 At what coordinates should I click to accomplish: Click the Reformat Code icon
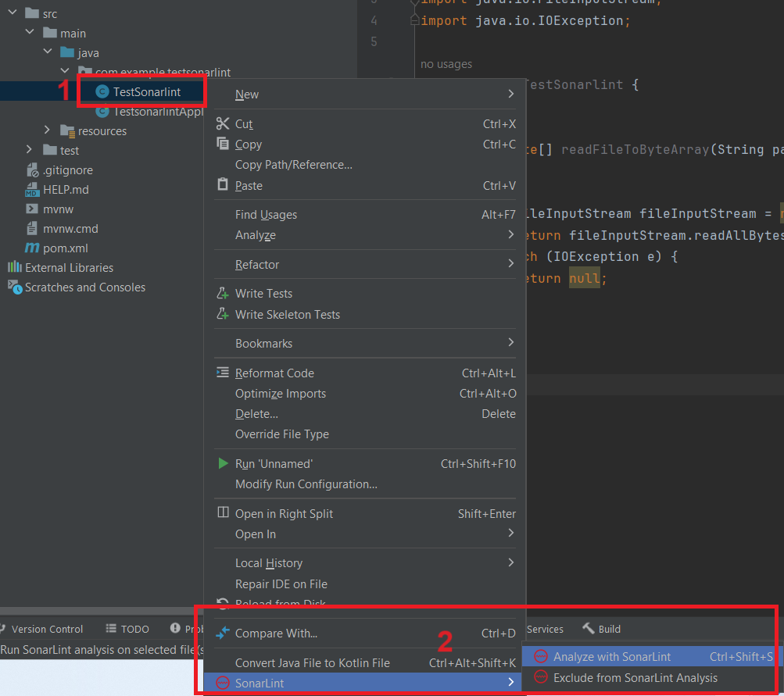pyautogui.click(x=223, y=373)
